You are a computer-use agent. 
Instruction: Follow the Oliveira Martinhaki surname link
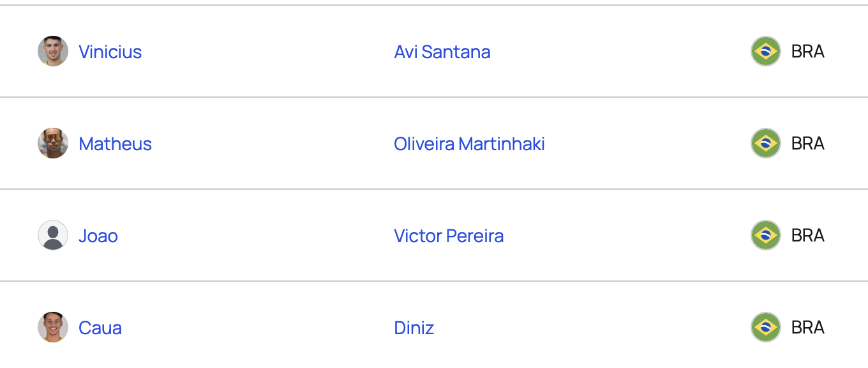tap(469, 144)
